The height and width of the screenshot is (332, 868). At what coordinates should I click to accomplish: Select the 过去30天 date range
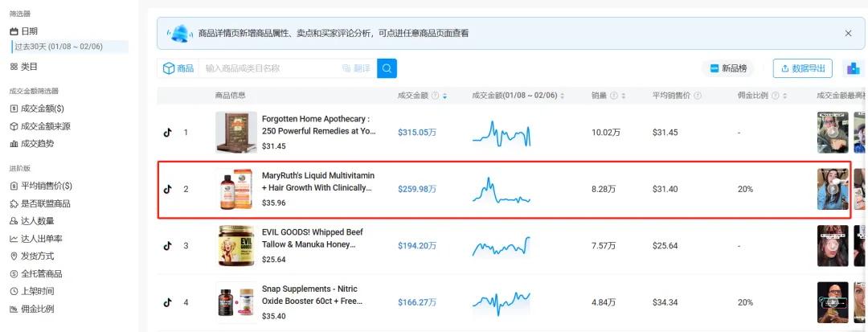click(x=70, y=47)
